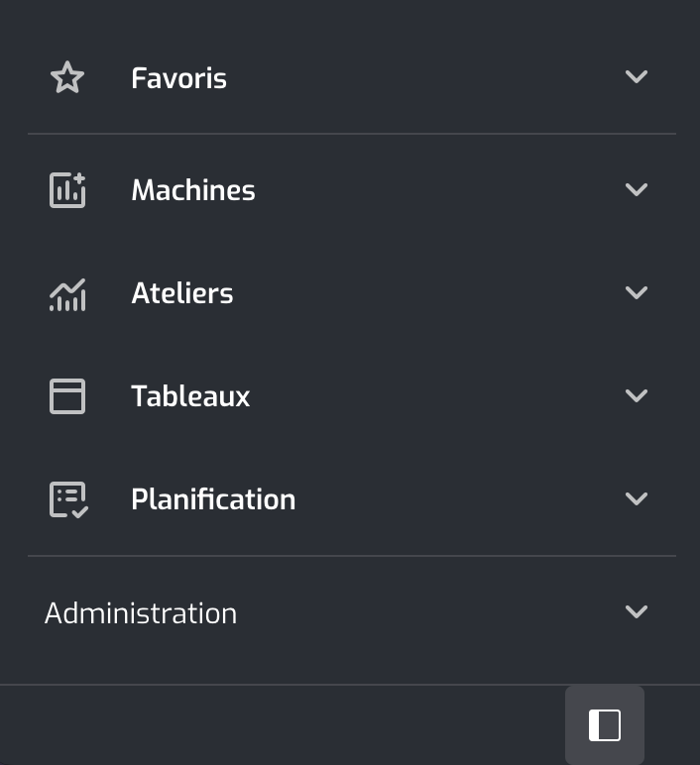The image size is (700, 765).
Task: Expand the Machines chevron arrow
Action: (637, 189)
